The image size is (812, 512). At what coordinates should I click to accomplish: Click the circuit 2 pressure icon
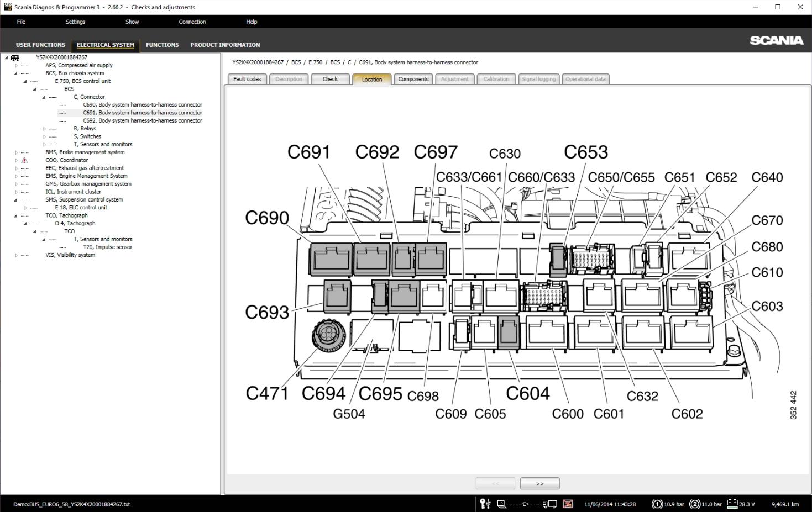(695, 504)
